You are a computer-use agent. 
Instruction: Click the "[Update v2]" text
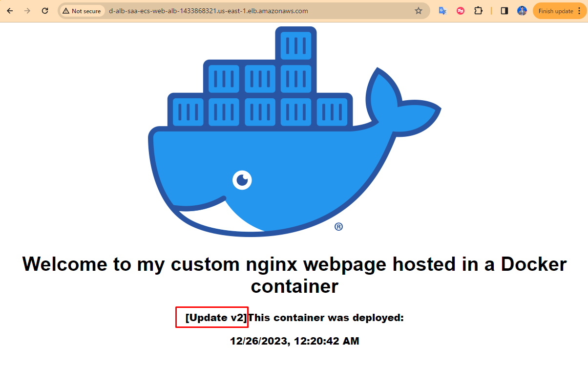(x=216, y=318)
